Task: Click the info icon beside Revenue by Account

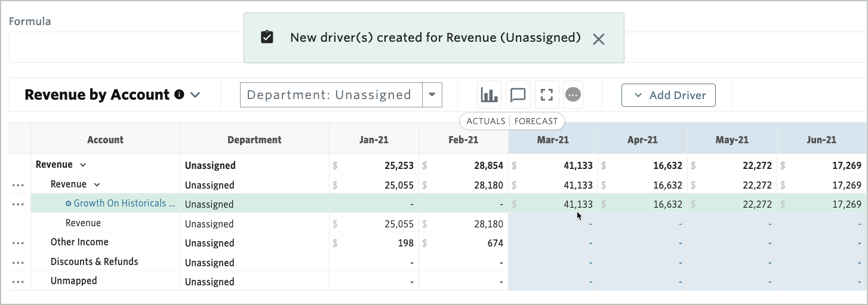Action: (x=179, y=95)
